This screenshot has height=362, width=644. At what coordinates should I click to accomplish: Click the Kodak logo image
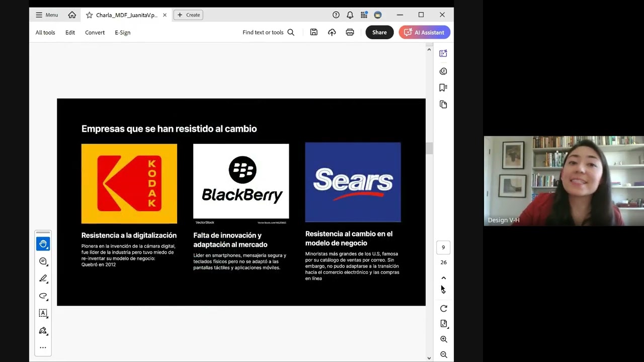pyautogui.click(x=129, y=184)
